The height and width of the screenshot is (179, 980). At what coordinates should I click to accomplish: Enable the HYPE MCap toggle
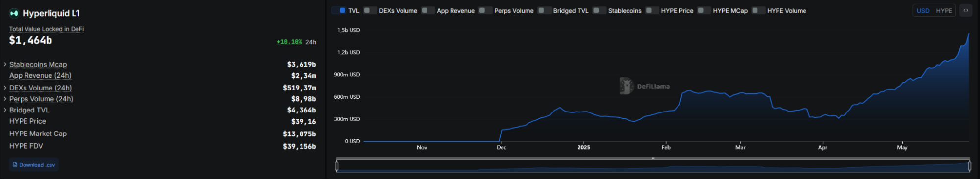704,10
